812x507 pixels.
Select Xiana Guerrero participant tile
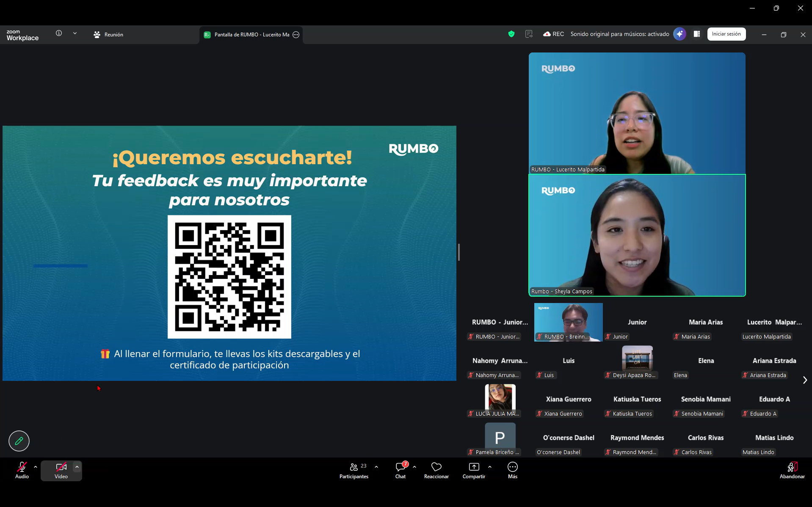tap(569, 400)
